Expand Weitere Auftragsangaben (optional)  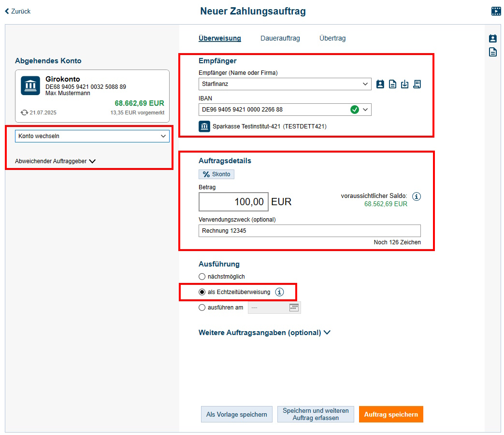coord(264,333)
